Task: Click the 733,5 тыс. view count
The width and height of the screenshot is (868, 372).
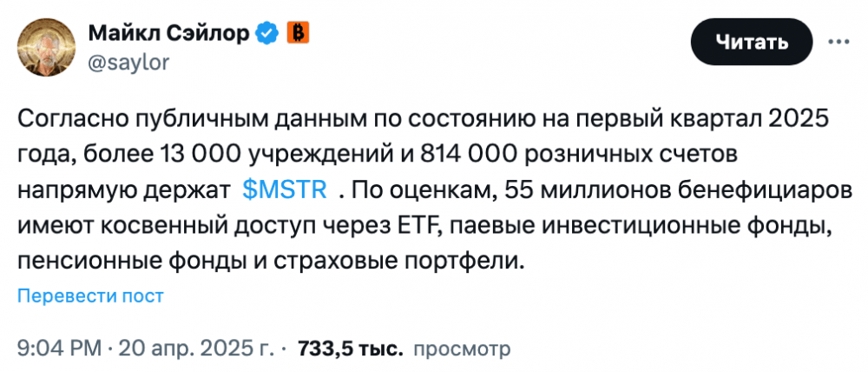Action: pos(349,349)
